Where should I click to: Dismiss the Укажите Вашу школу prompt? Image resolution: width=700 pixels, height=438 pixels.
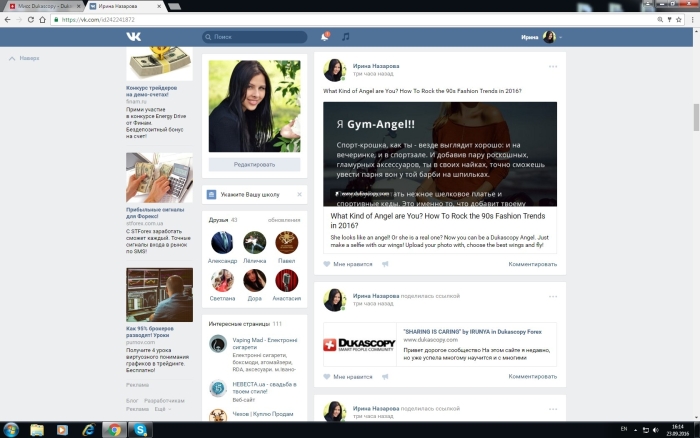(300, 194)
